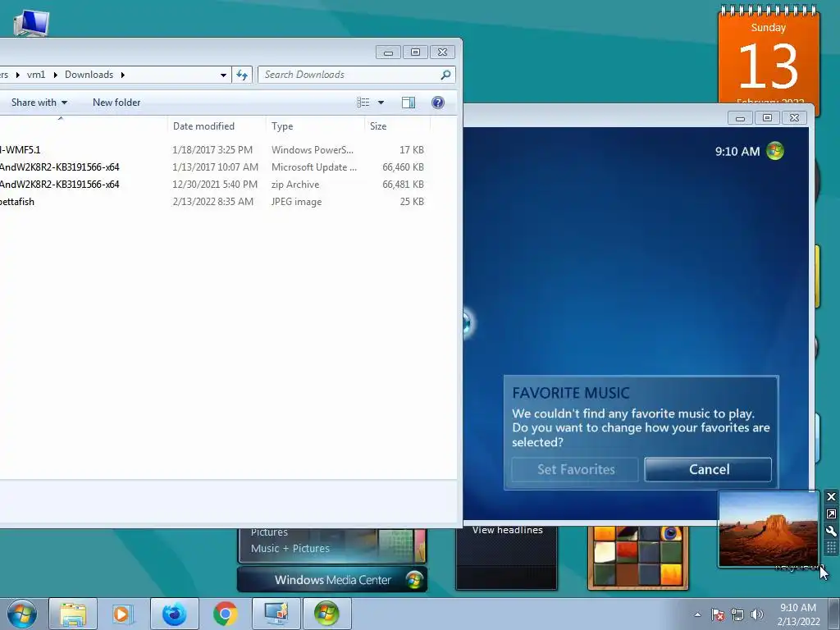Click the Windows Media Center gadget label
This screenshot has height=630, width=840.
333,580
